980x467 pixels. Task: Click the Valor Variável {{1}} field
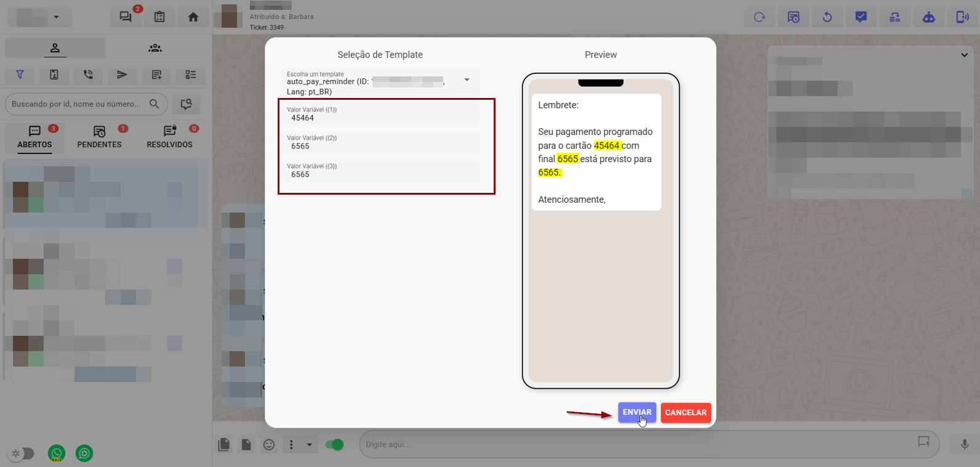(x=380, y=115)
